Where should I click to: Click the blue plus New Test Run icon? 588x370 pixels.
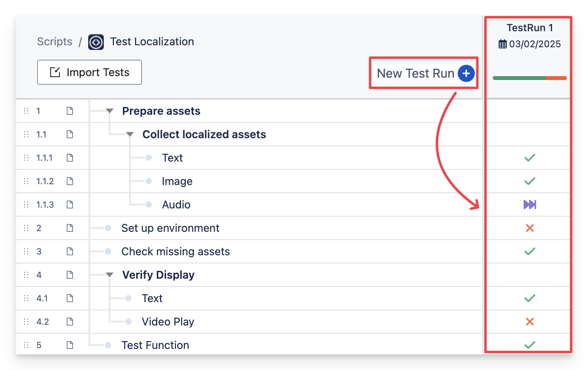point(466,73)
